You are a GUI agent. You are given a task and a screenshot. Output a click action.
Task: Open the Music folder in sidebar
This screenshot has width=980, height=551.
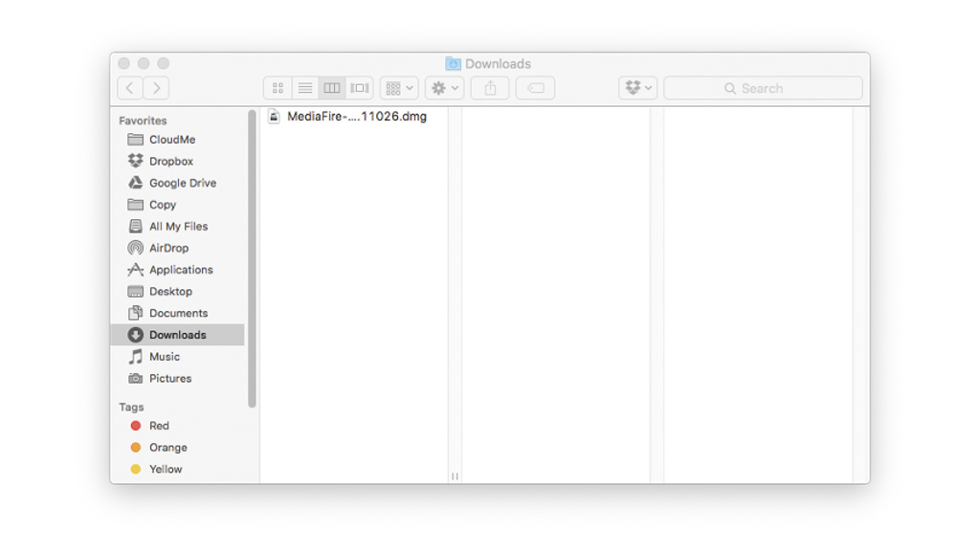[x=164, y=357]
